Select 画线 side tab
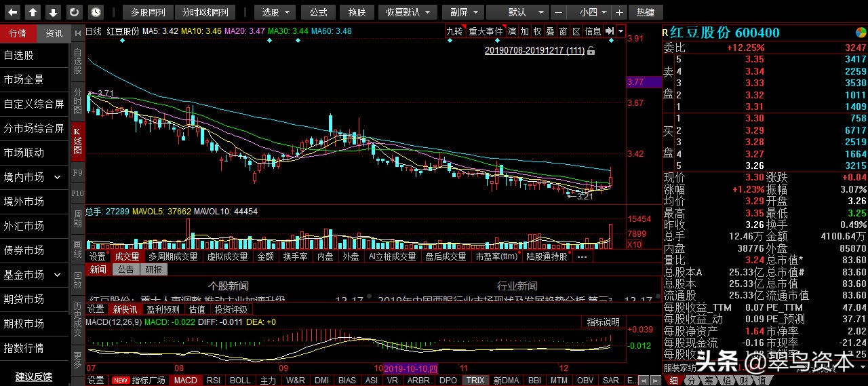 pyautogui.click(x=77, y=248)
